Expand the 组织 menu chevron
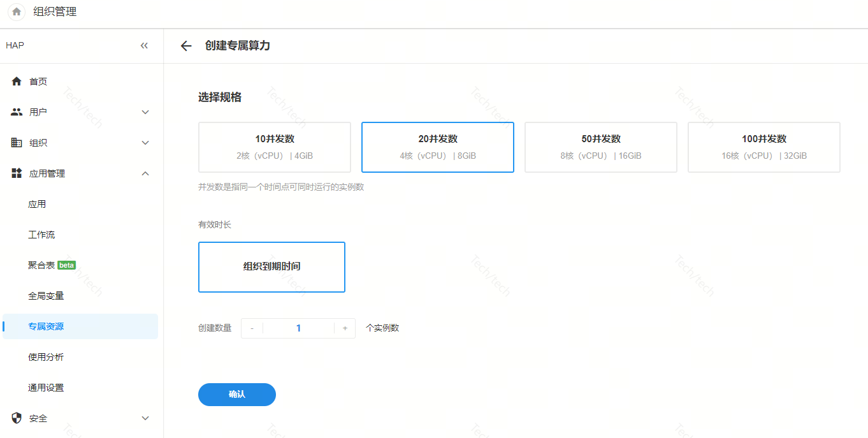The height and width of the screenshot is (438, 868). [x=145, y=143]
